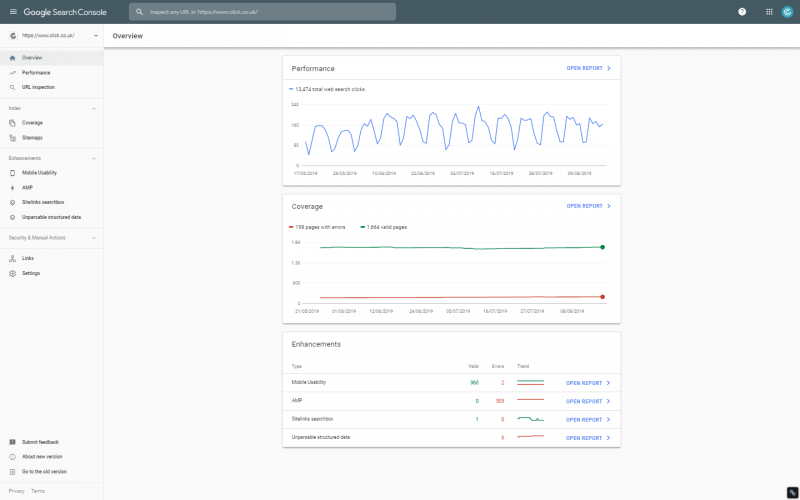
Task: Collapse the Enhancements sidebar section
Action: click(x=94, y=159)
